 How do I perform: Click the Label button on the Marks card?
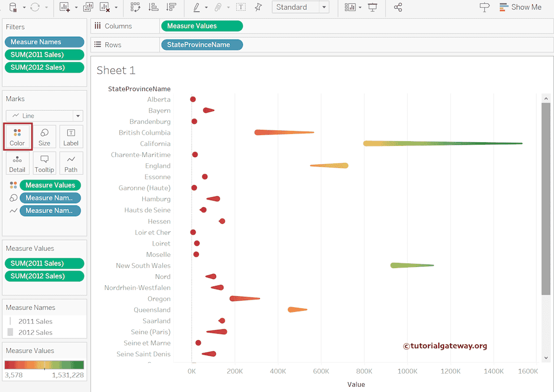click(x=71, y=136)
